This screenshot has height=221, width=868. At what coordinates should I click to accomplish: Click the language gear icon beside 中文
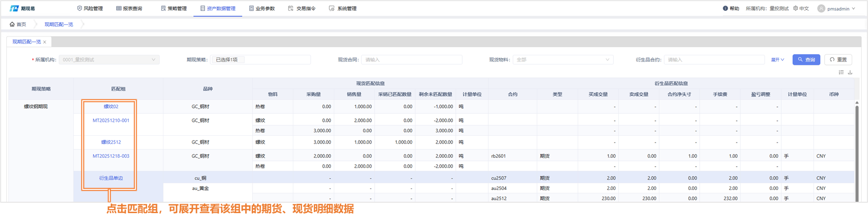(796, 8)
